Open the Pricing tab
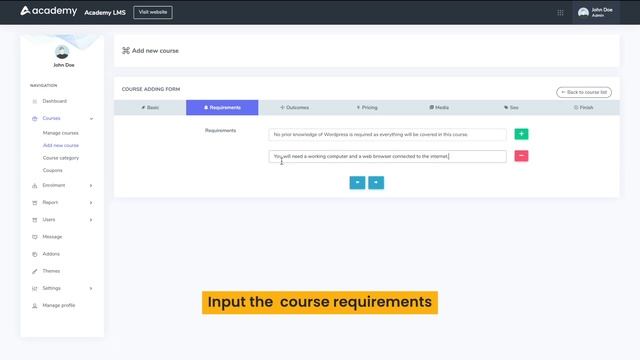Screen dimensions: 640x360 click(x=367, y=107)
